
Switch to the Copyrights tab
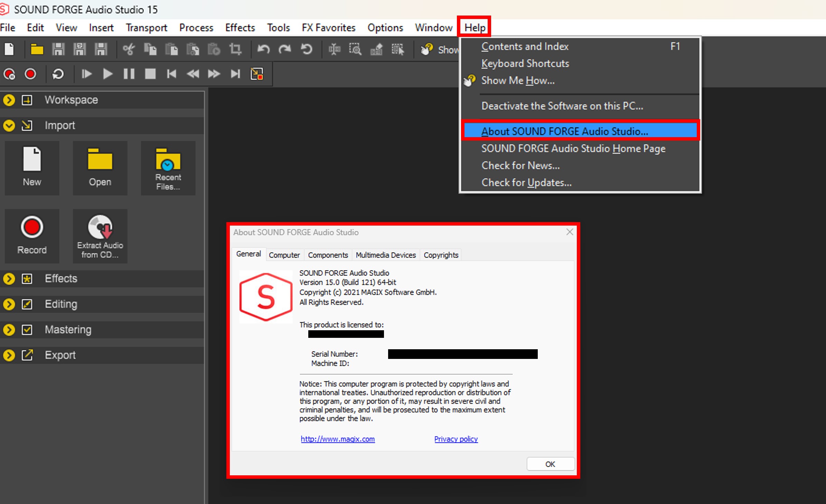tap(441, 255)
